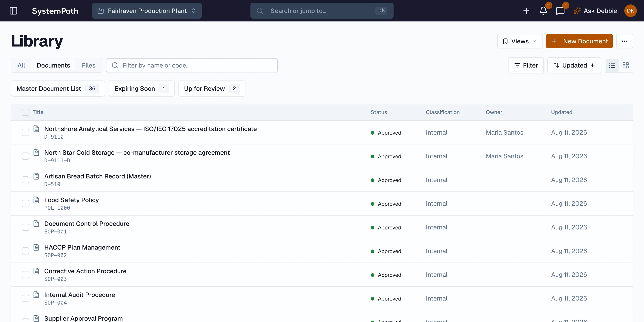The image size is (644, 322).
Task: Click document icon for Corrective Action Procedure
Action: click(36, 271)
